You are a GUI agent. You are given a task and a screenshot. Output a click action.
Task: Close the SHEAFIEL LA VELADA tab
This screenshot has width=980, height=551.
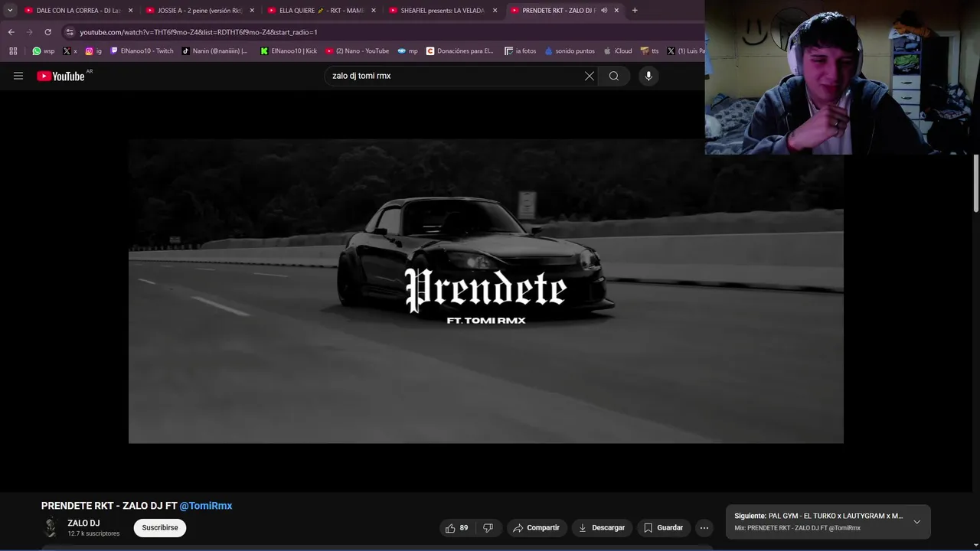(495, 10)
